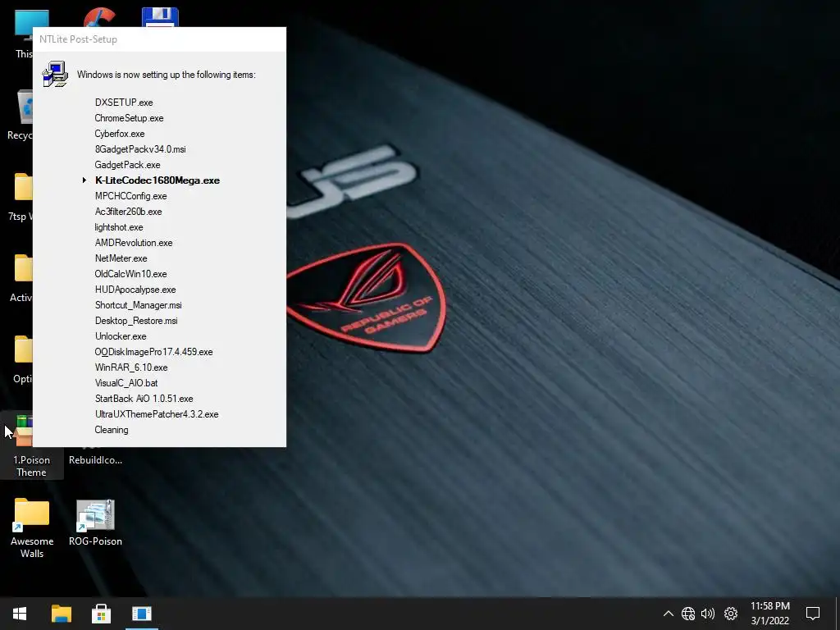Open the clock showing 11:58 PM

point(769,614)
